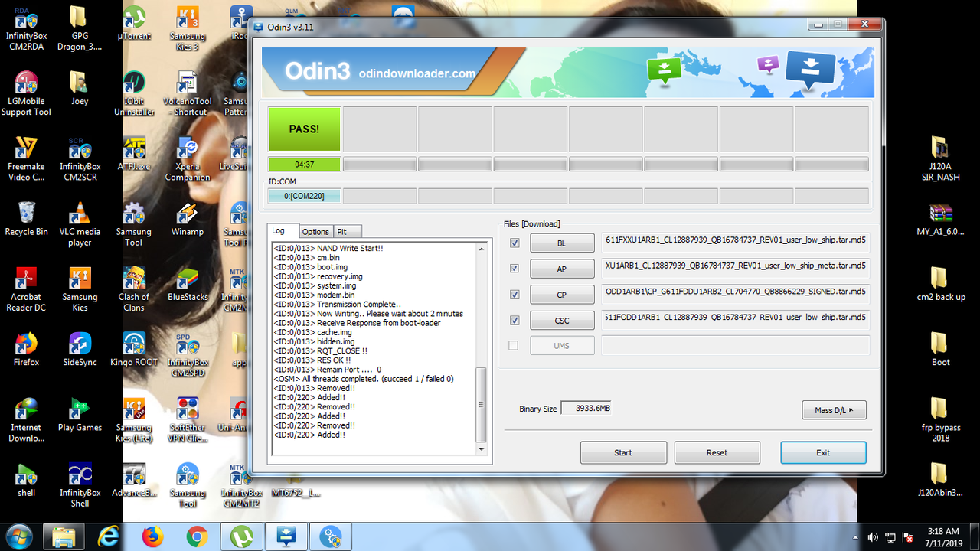
Task: Select the Winamp desktop icon
Action: click(x=188, y=218)
